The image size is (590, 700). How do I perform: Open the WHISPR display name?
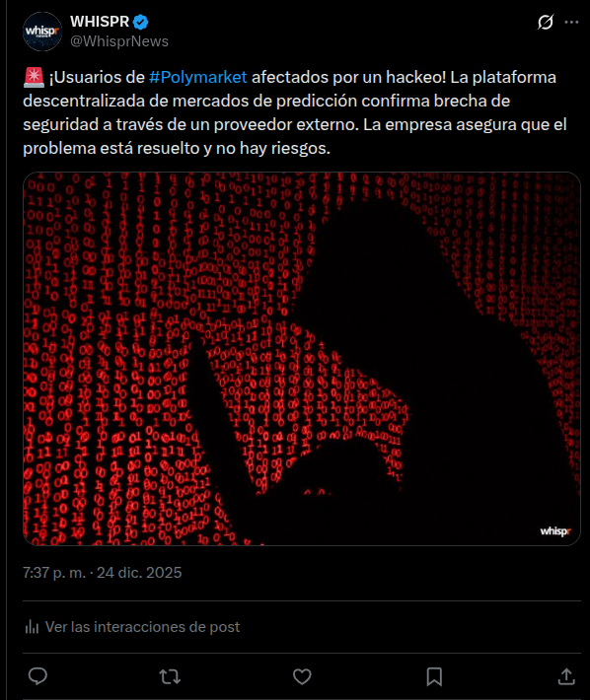click(x=100, y=22)
